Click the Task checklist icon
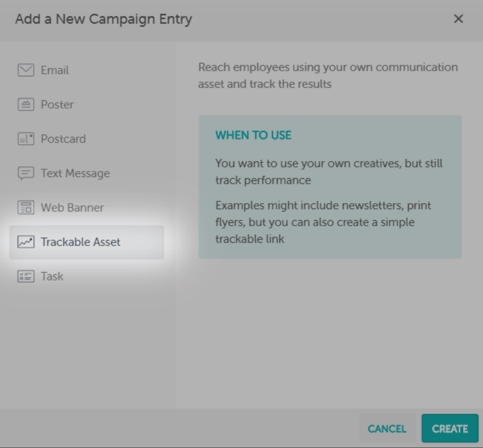 click(25, 277)
